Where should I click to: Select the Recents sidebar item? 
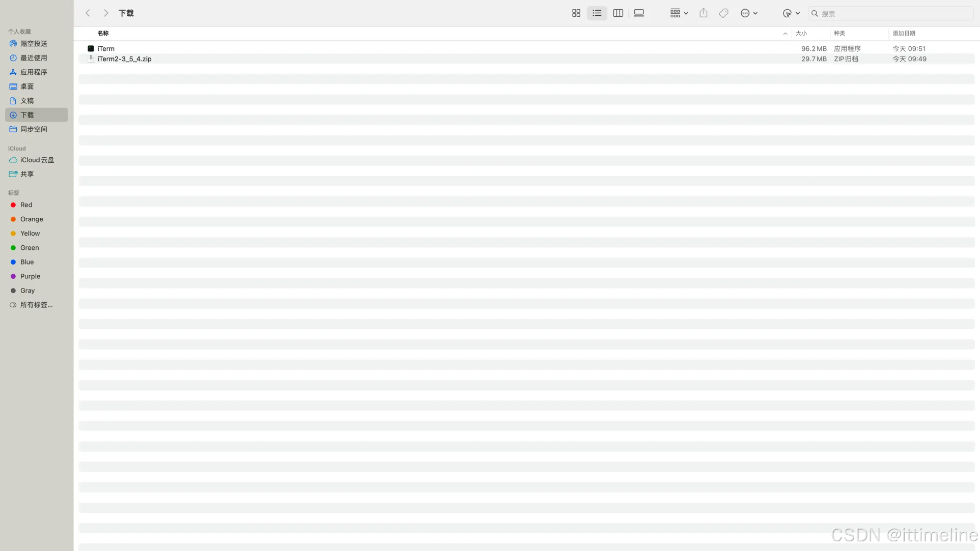34,58
